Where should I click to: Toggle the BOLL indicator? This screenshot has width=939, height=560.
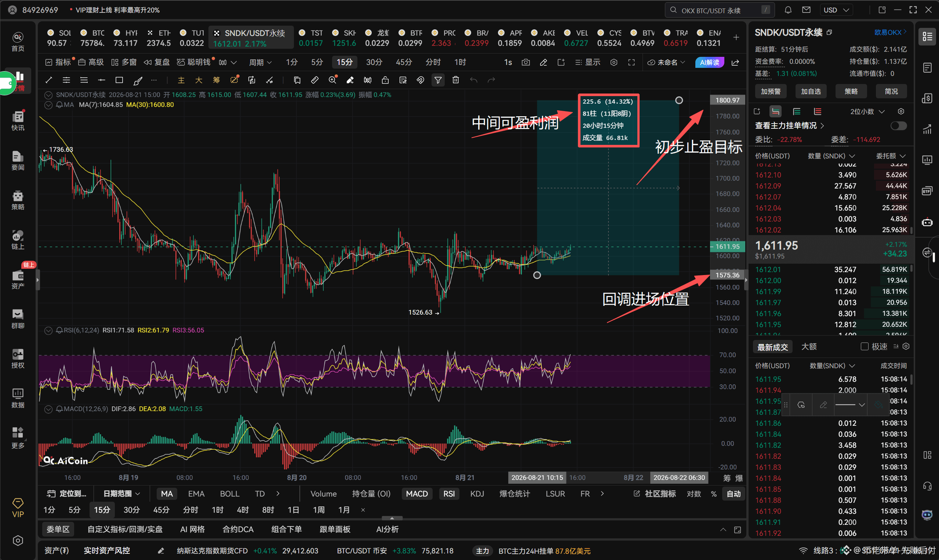point(230,494)
